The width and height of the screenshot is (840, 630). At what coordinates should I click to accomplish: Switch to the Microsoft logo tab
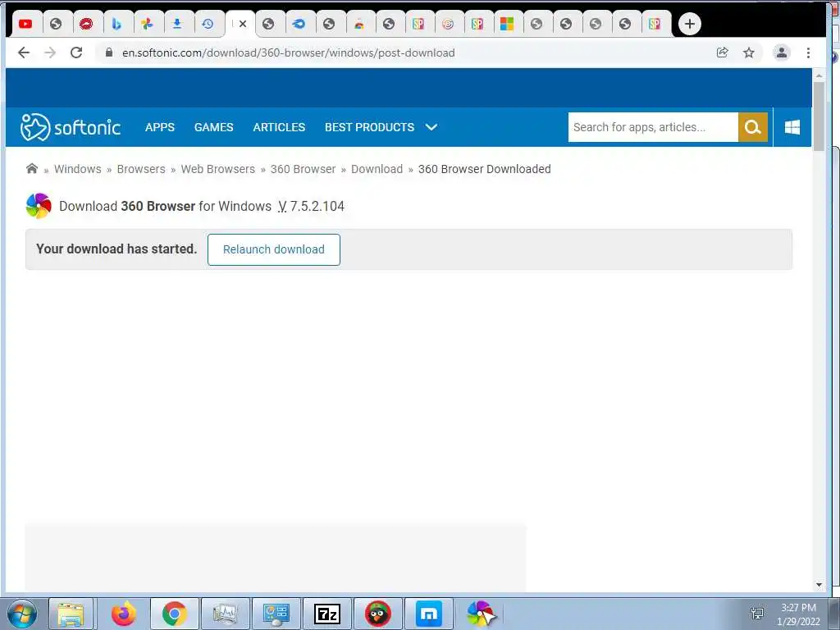pyautogui.click(x=507, y=24)
